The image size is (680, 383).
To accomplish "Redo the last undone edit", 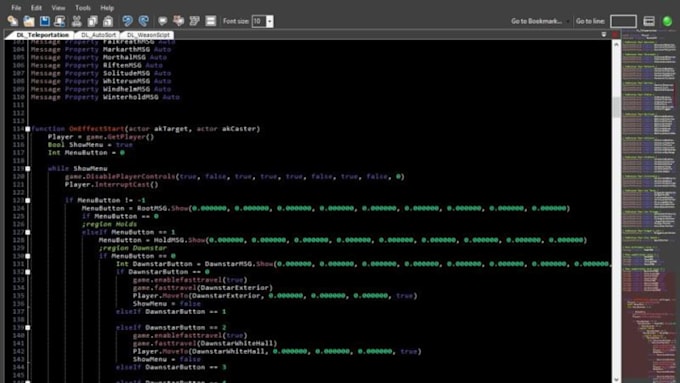I will point(144,21).
